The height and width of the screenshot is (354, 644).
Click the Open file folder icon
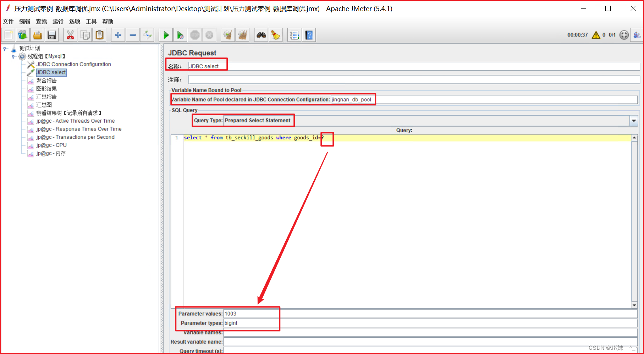click(x=38, y=35)
